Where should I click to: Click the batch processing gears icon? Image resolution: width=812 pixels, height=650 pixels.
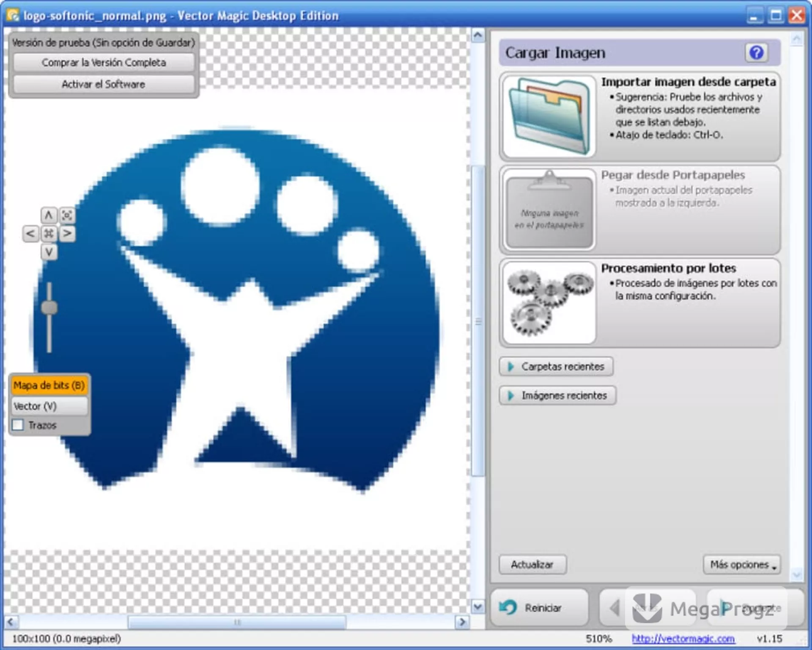(x=549, y=303)
